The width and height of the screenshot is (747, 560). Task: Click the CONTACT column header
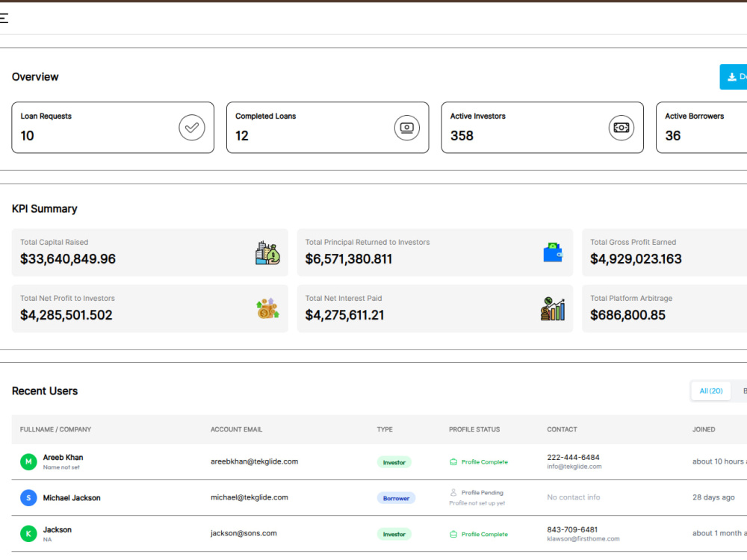(562, 429)
